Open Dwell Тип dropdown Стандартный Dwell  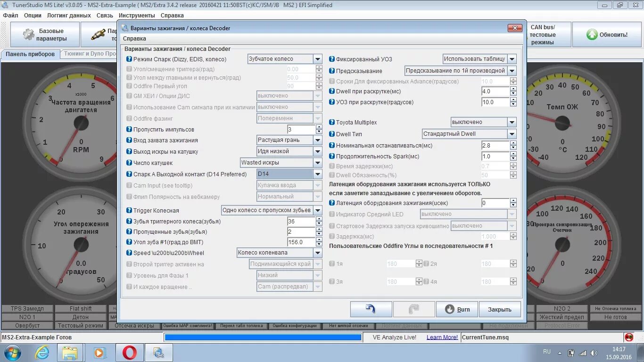click(x=469, y=134)
